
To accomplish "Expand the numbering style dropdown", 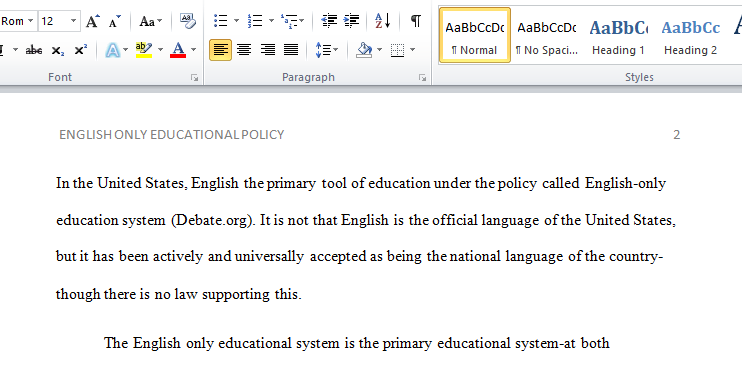I will [271, 21].
